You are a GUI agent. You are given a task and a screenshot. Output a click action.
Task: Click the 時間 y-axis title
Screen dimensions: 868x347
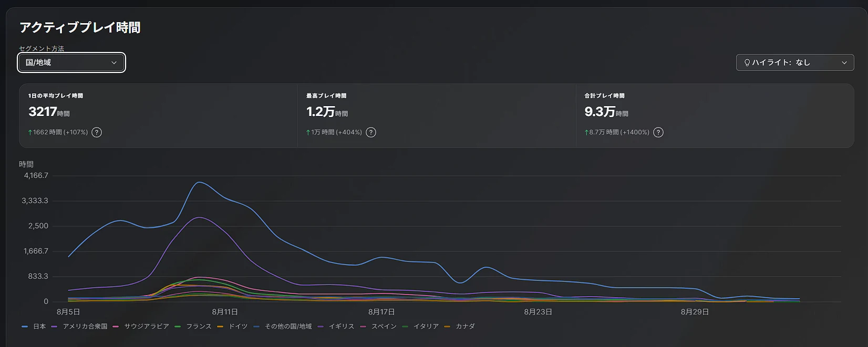26,164
